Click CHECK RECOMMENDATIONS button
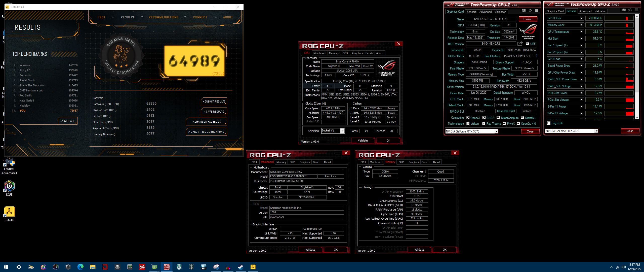This screenshot has height=272, width=644. [206, 132]
